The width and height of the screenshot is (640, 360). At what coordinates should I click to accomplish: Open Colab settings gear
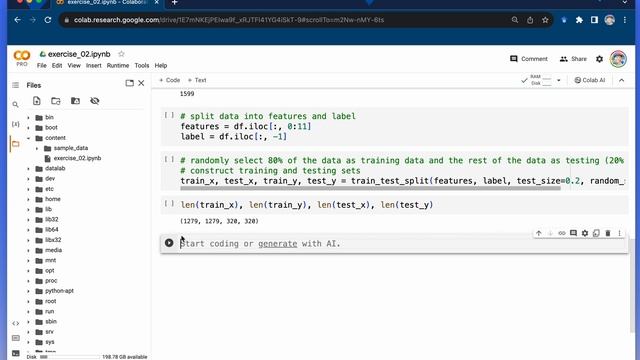pyautogui.click(x=599, y=59)
